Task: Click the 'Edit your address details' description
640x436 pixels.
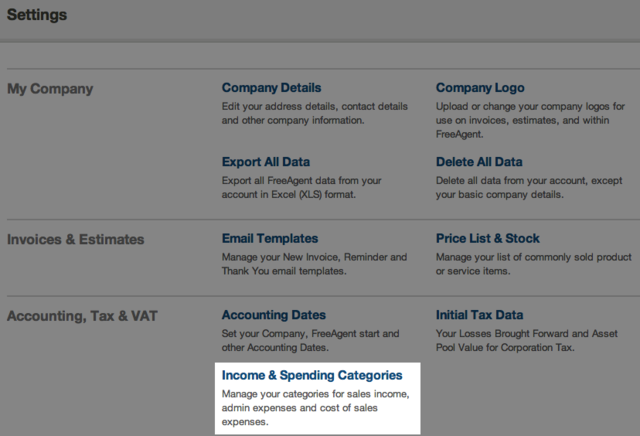Action: (x=314, y=113)
